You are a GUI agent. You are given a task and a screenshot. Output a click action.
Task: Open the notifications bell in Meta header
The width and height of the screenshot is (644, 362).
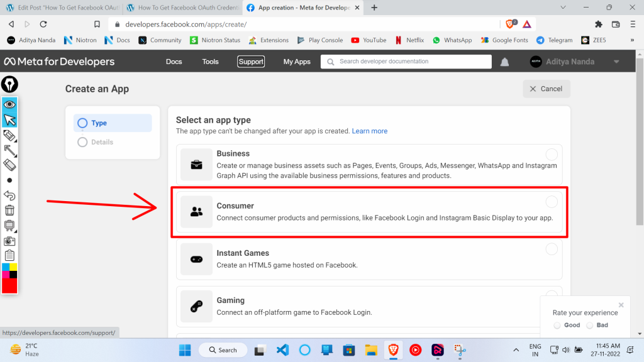point(505,62)
